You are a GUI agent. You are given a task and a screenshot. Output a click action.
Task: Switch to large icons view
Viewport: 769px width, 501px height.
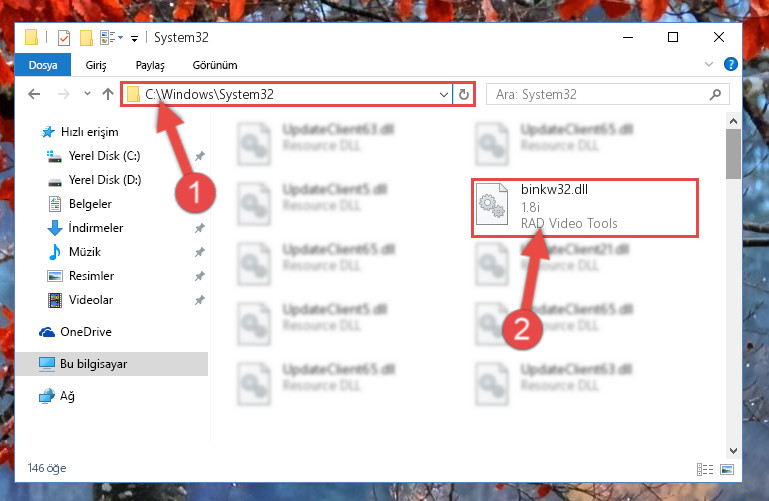[x=727, y=469]
